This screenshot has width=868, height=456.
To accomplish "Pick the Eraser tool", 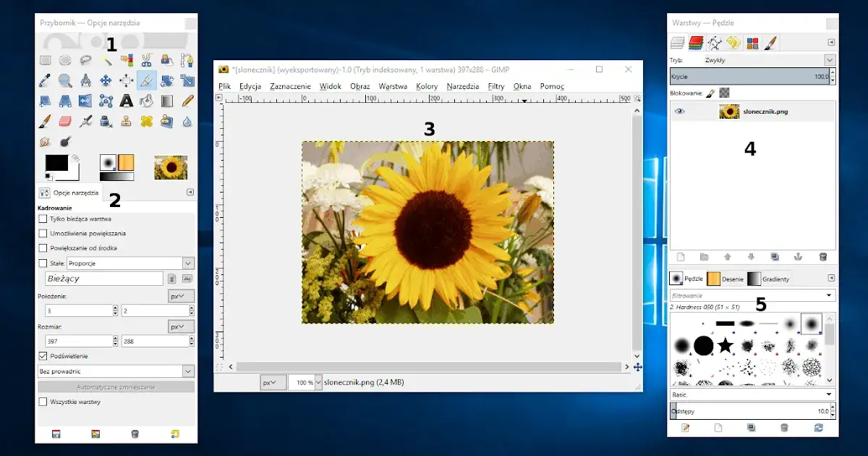I will tap(65, 121).
